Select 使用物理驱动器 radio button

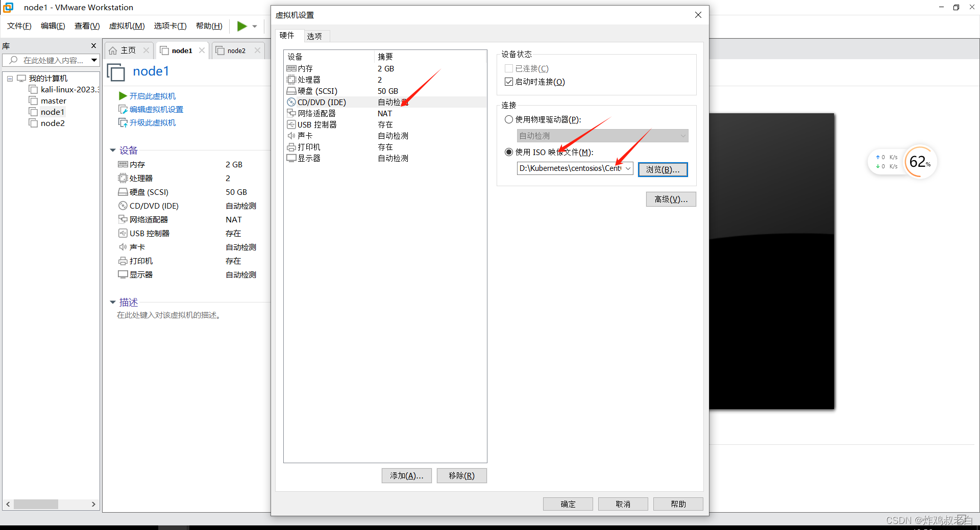pos(508,119)
